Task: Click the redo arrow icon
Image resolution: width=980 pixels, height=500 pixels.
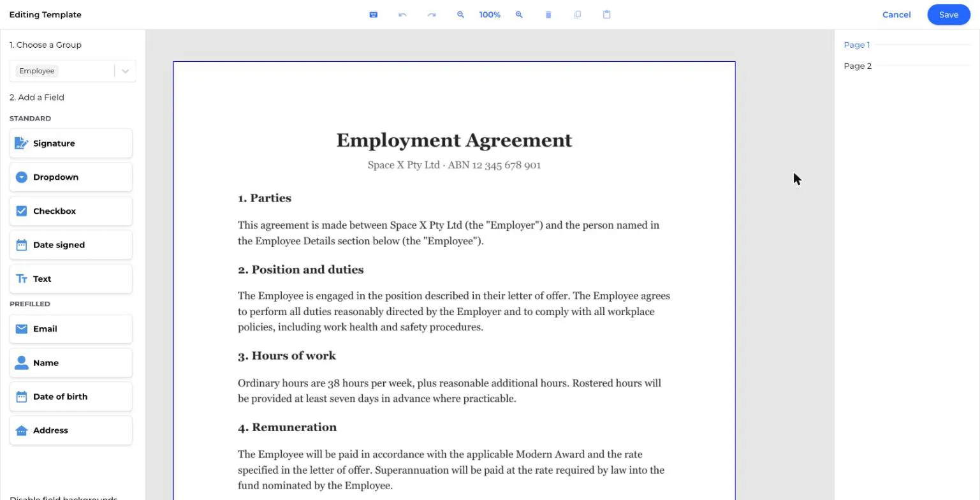Action: 432,15
